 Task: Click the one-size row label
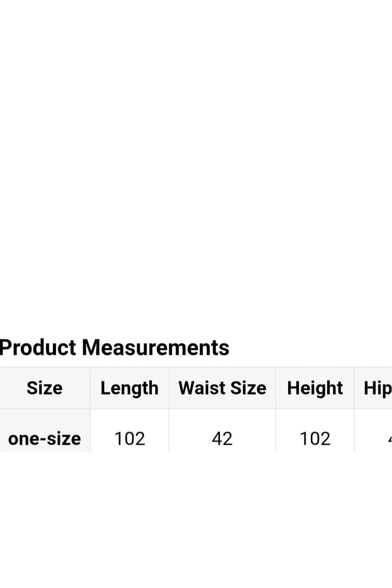(x=45, y=438)
